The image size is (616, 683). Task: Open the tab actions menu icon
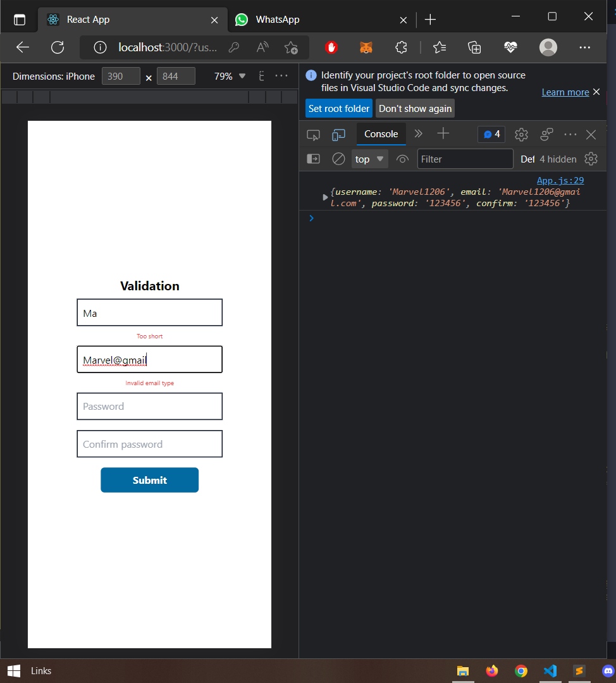pyautogui.click(x=20, y=20)
